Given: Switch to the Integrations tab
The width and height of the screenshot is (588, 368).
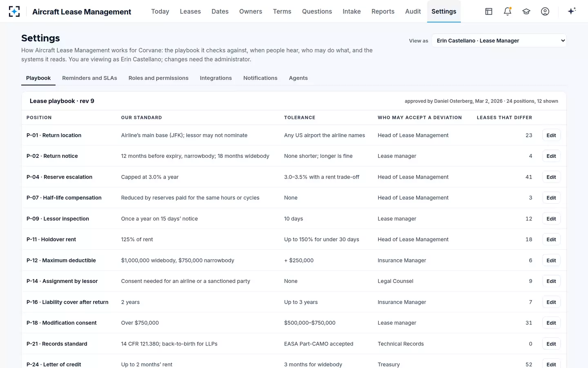Looking at the screenshot, I should coord(216,78).
